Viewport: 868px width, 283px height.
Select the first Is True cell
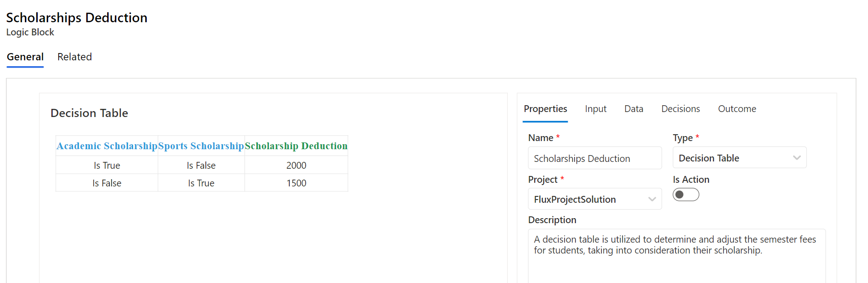(106, 165)
